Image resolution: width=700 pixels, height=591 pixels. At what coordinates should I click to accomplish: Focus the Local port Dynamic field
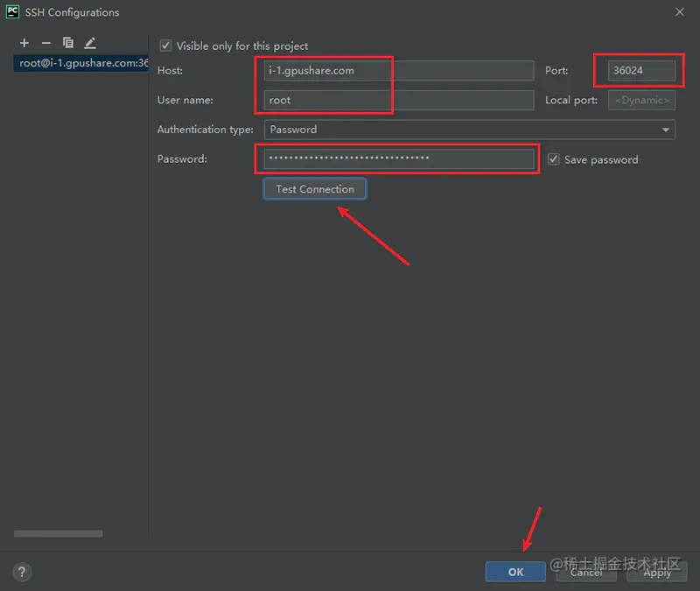click(x=641, y=100)
